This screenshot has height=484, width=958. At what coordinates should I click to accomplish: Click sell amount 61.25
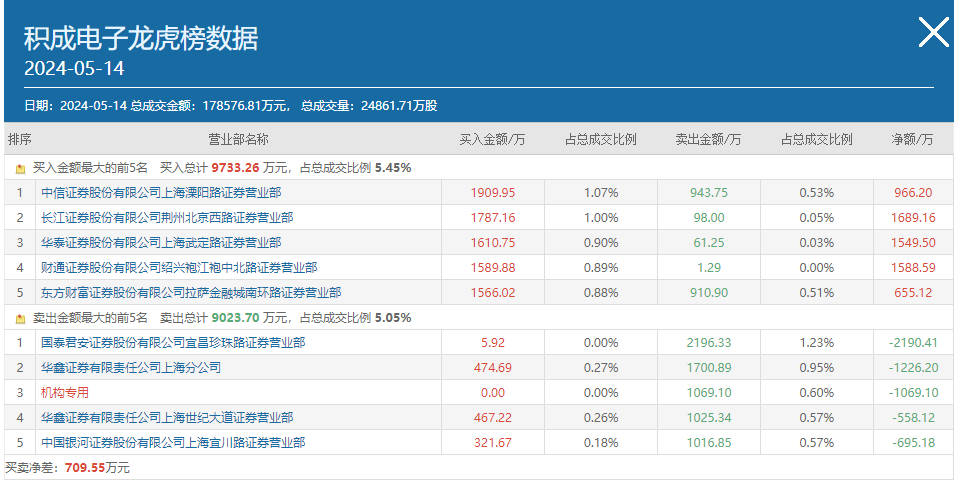(709, 243)
